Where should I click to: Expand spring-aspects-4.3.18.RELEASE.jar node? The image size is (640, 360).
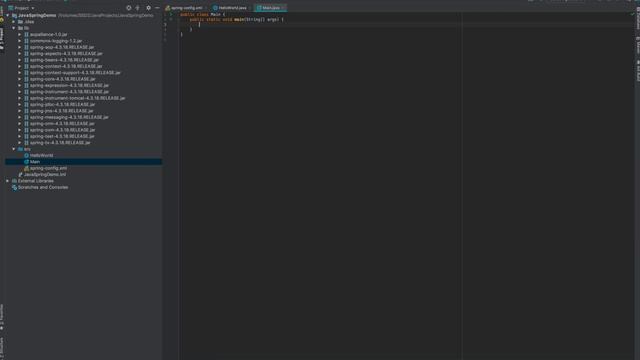tap(19, 53)
